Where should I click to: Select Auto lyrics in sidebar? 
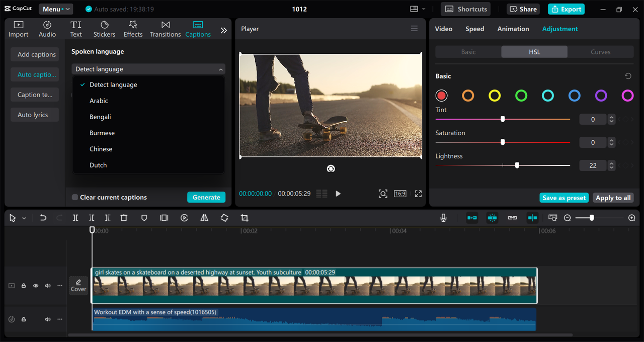[35, 115]
